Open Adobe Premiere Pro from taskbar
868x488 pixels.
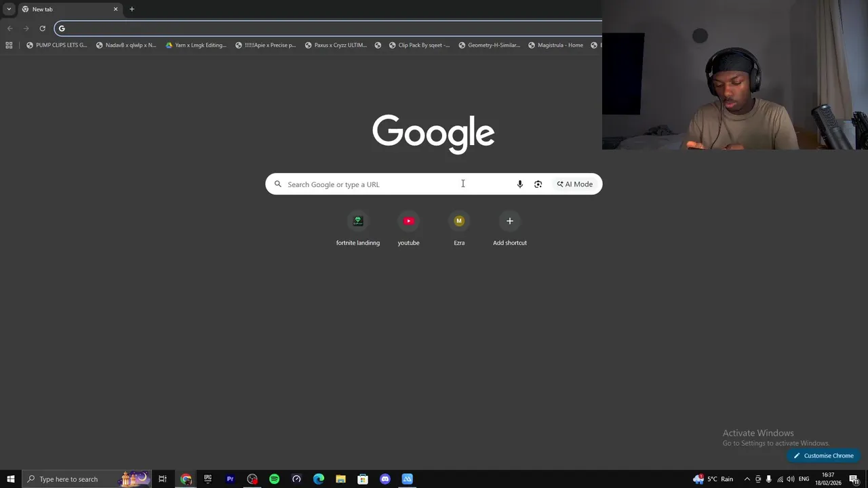230,479
